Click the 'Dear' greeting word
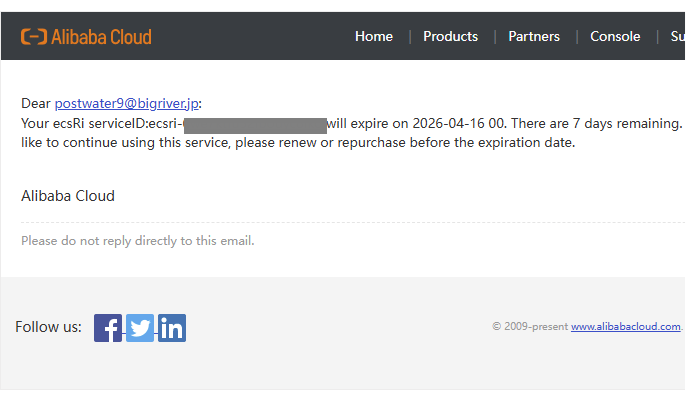The height and width of the screenshot is (417, 695). coord(36,104)
